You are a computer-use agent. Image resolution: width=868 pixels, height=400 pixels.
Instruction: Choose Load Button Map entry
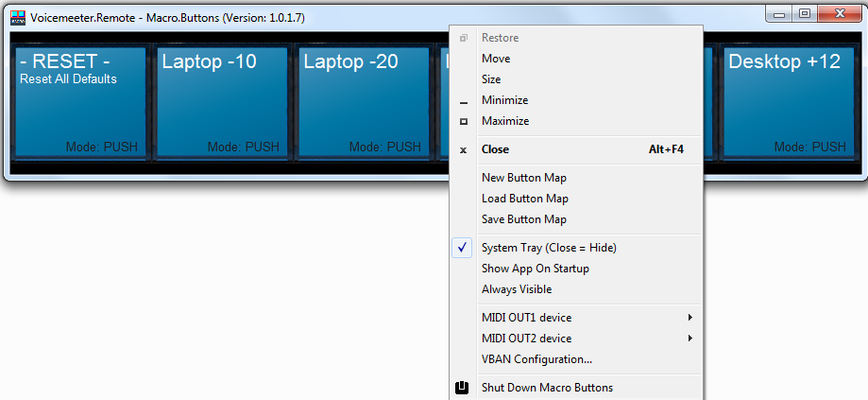click(524, 199)
